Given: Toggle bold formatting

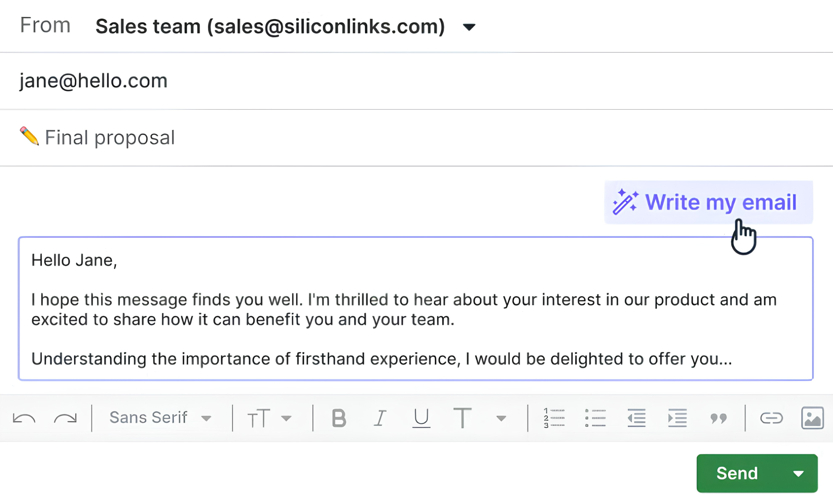Looking at the screenshot, I should click(x=339, y=418).
